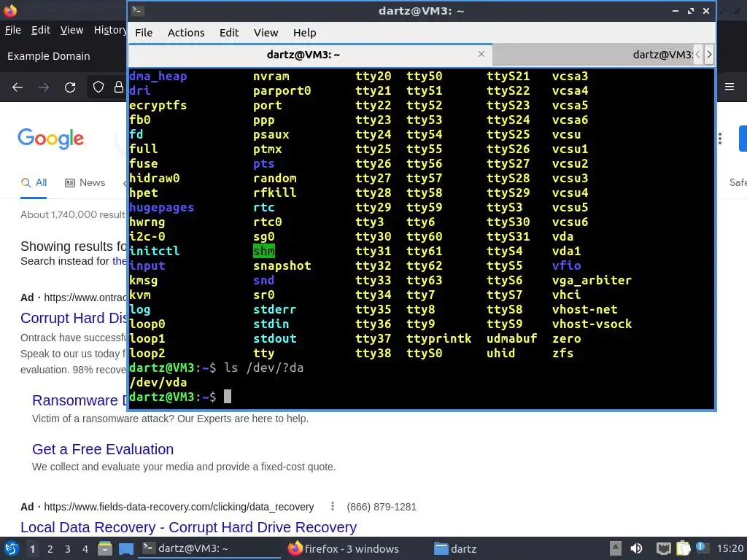Click the fields-data-recovery.com ad URL

(179, 507)
